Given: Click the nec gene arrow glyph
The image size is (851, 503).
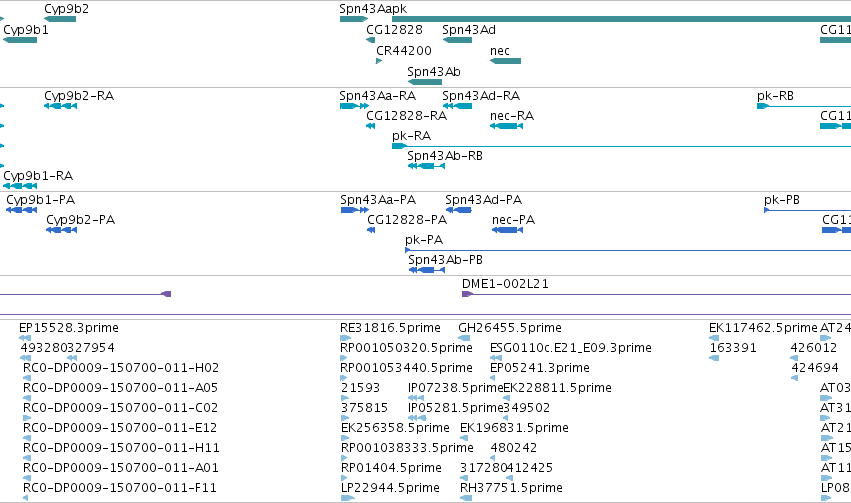Looking at the screenshot, I should click(505, 61).
